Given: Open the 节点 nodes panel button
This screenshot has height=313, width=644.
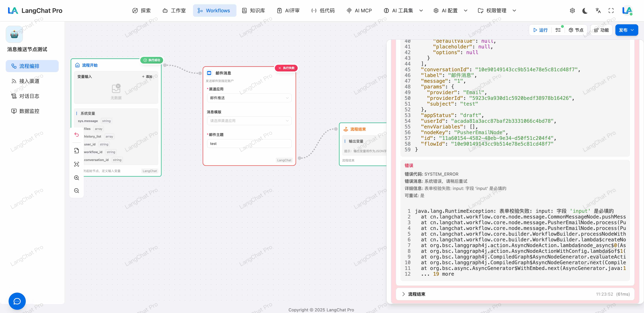Looking at the screenshot, I should tap(576, 30).
